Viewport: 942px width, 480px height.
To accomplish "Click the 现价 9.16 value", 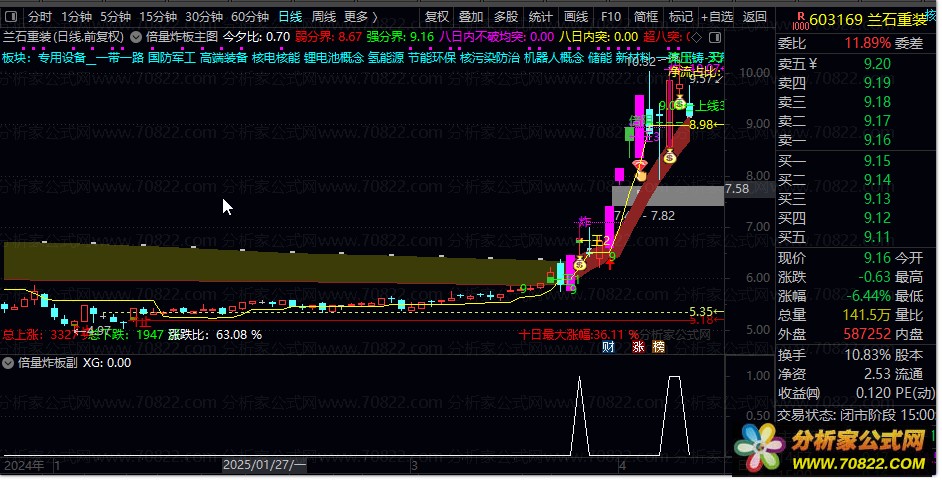I will click(877, 258).
